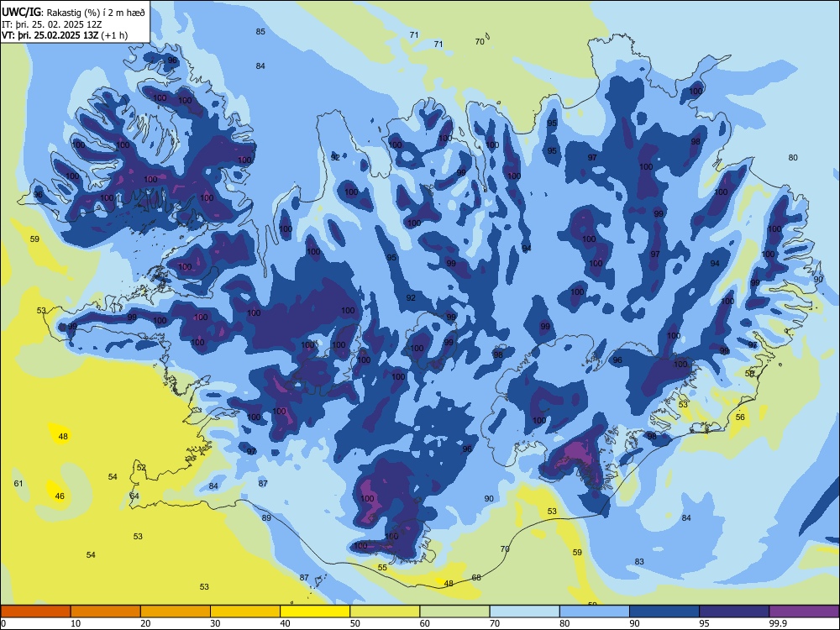Click the map value '52' on the map
Image resolution: width=840 pixels, height=630 pixels.
[x=141, y=468]
